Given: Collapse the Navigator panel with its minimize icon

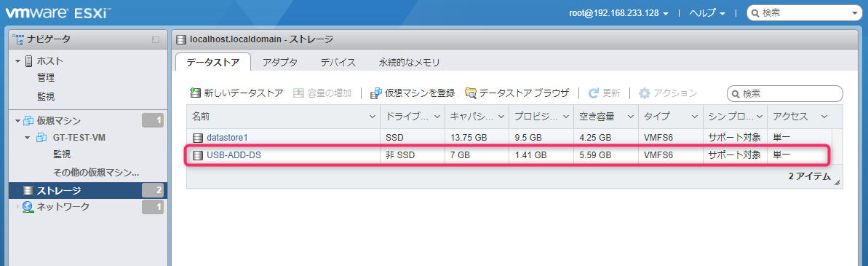Looking at the screenshot, I should point(156,40).
